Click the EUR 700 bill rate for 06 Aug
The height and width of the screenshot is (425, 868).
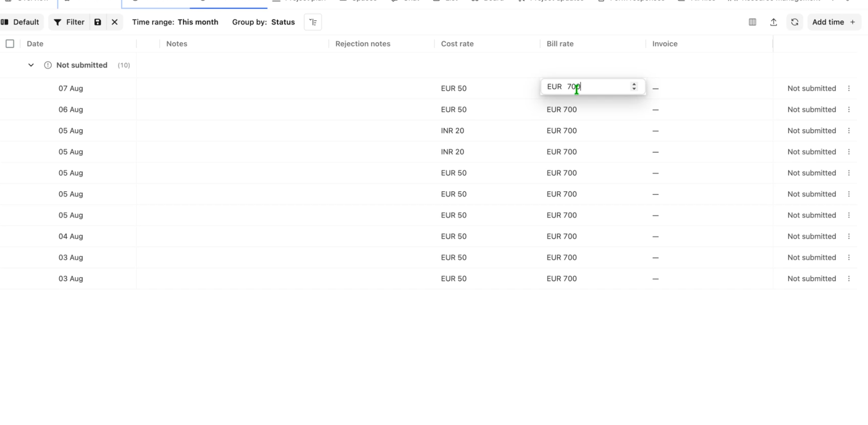(x=562, y=109)
